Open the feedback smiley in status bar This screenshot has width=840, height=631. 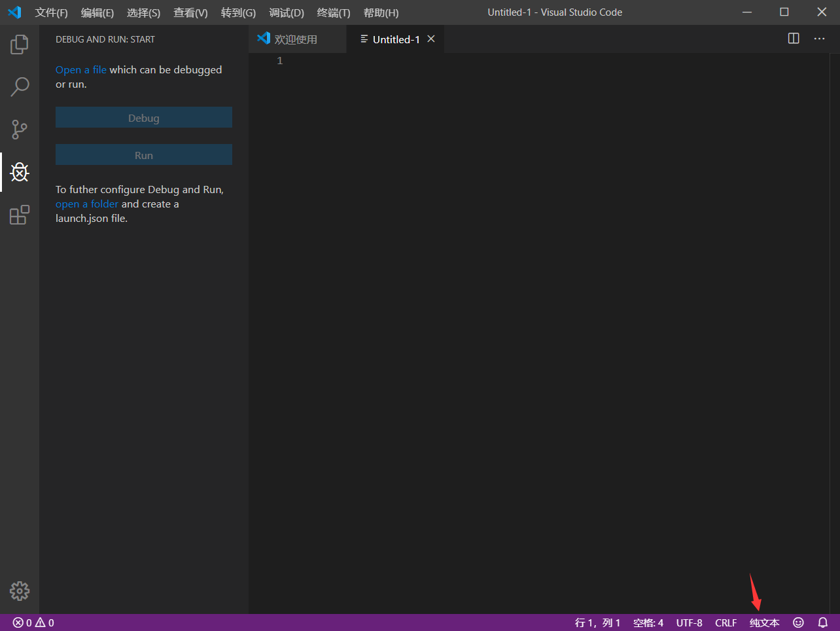point(798,622)
